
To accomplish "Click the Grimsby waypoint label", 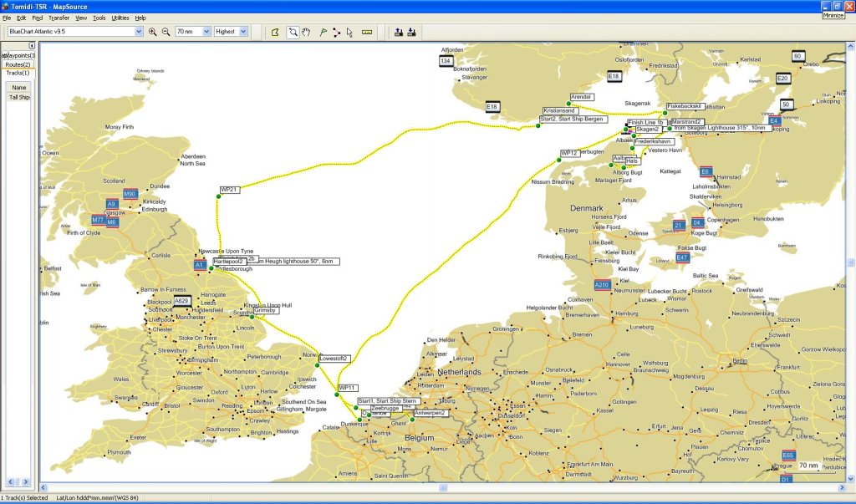I will coord(265,310).
